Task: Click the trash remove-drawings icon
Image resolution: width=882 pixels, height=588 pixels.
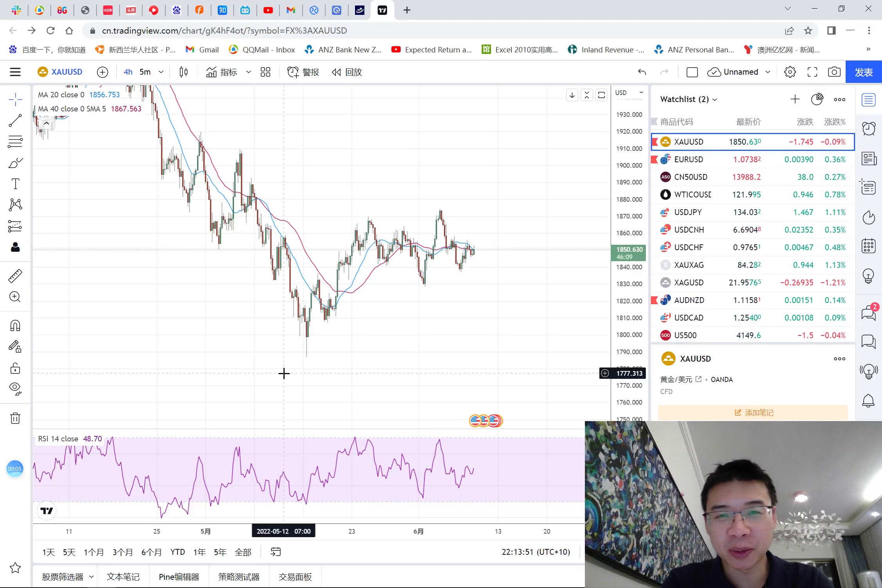Action: pyautogui.click(x=15, y=418)
